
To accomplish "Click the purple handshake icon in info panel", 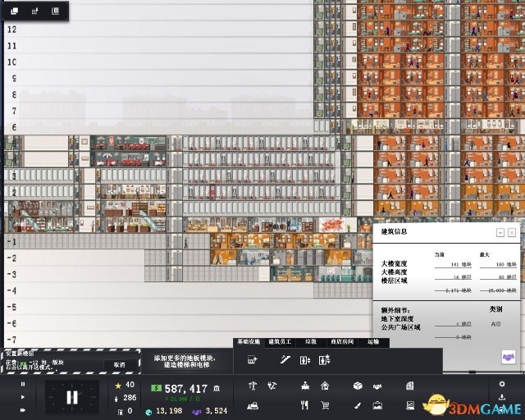I will [x=509, y=358].
